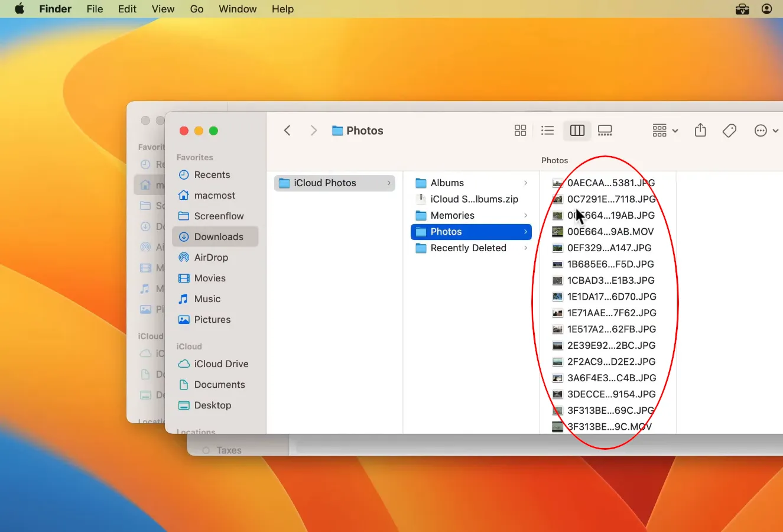Expand the Memories folder chevron

[525, 215]
